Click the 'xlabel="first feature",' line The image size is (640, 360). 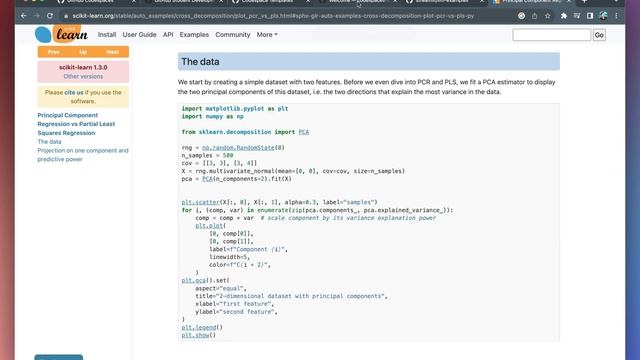pos(235,304)
